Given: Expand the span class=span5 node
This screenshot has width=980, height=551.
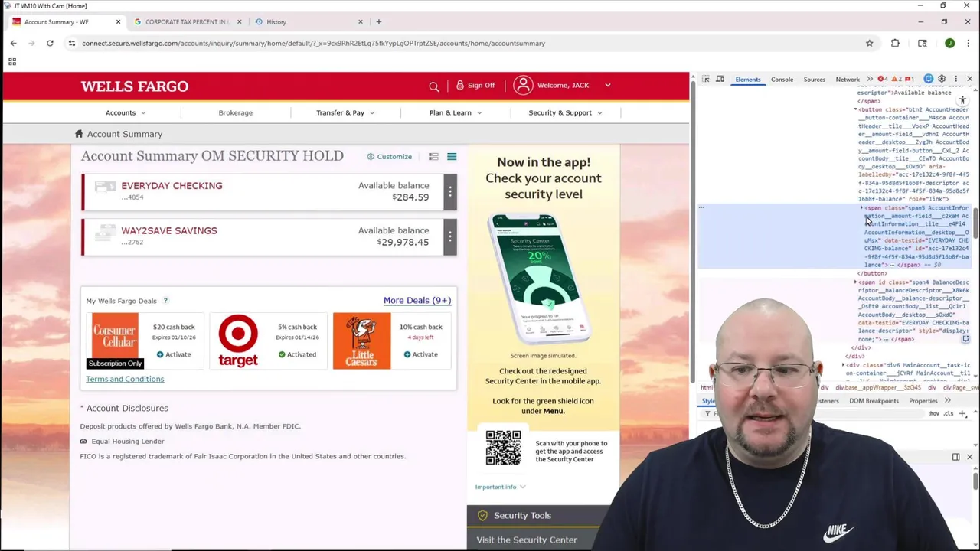Looking at the screenshot, I should point(861,208).
